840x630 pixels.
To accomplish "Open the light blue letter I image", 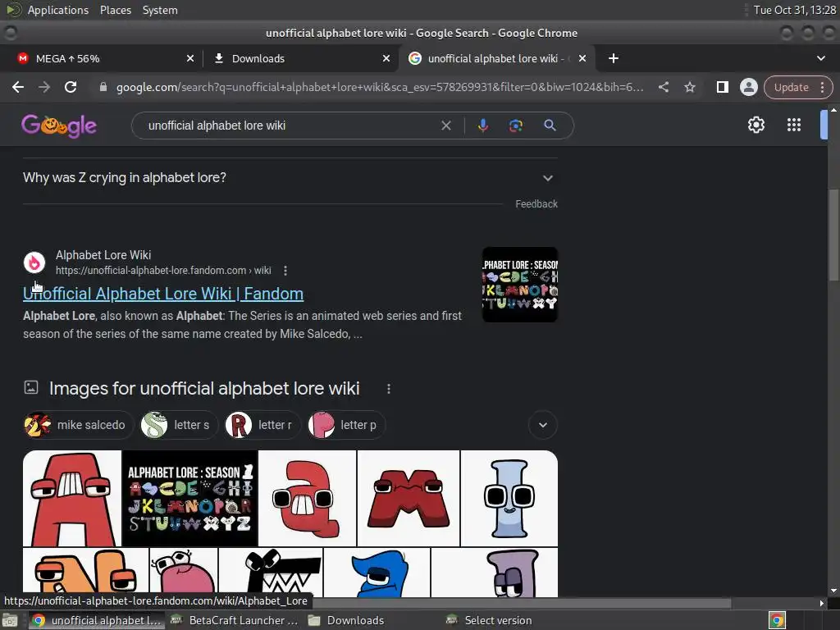I will [509, 498].
